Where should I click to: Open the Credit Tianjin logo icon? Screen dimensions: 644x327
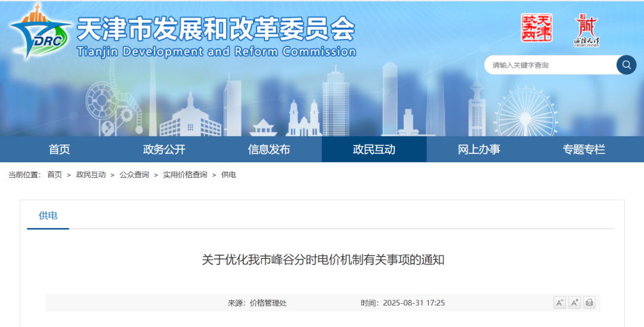point(587,30)
